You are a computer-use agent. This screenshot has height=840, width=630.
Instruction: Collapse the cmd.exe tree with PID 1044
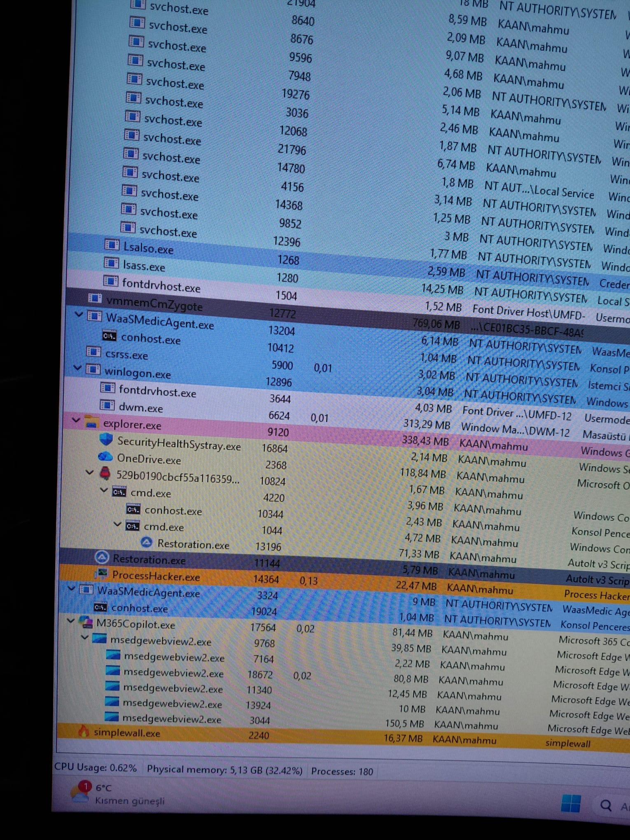click(x=118, y=524)
